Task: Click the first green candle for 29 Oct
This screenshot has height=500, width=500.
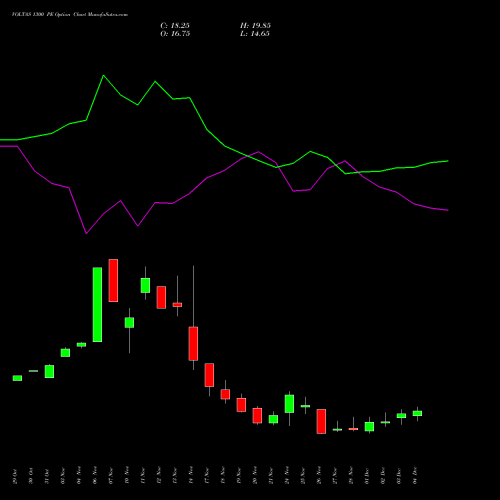Action: [17, 378]
